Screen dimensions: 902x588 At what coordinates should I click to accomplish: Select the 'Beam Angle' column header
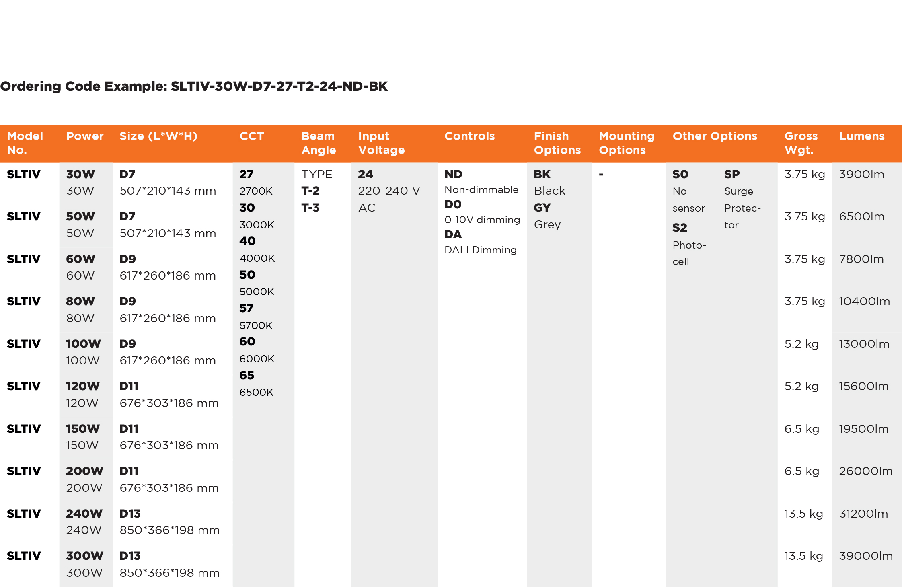318,143
